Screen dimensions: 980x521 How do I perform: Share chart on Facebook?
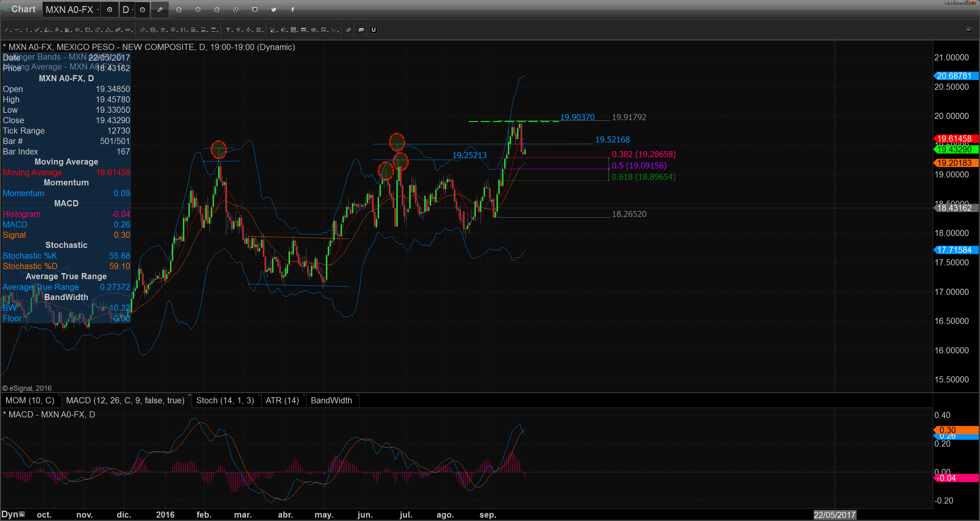292,10
